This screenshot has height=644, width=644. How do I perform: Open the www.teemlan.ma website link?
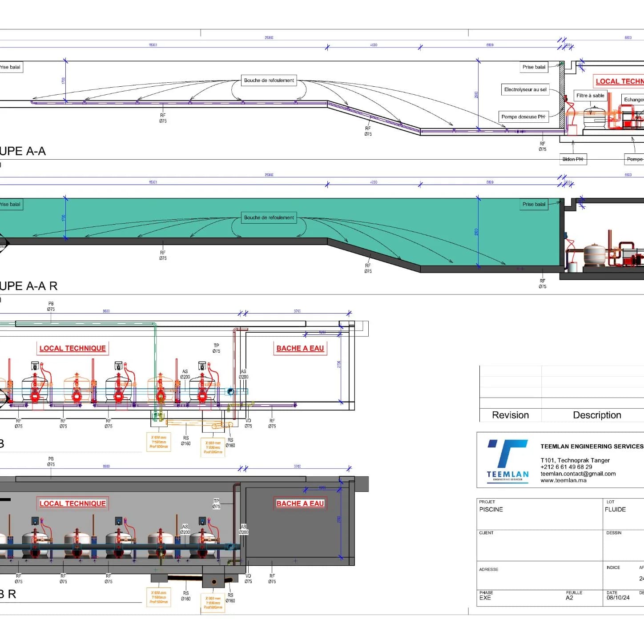pos(563,480)
